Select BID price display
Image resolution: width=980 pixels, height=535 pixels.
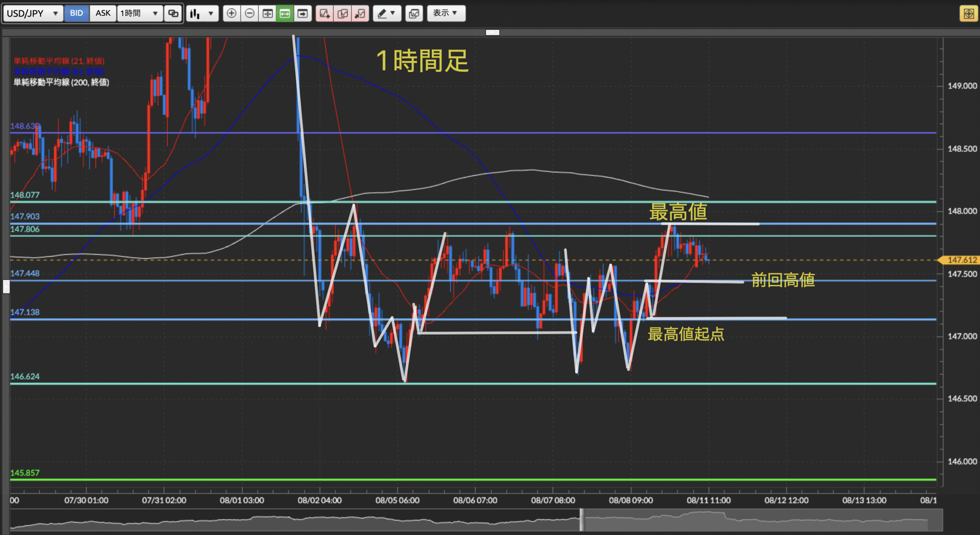[x=77, y=13]
